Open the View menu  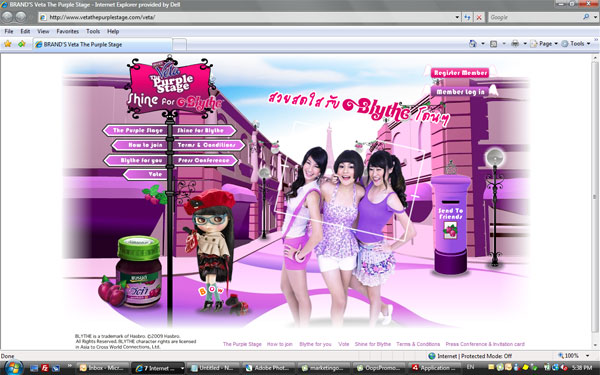[x=43, y=31]
